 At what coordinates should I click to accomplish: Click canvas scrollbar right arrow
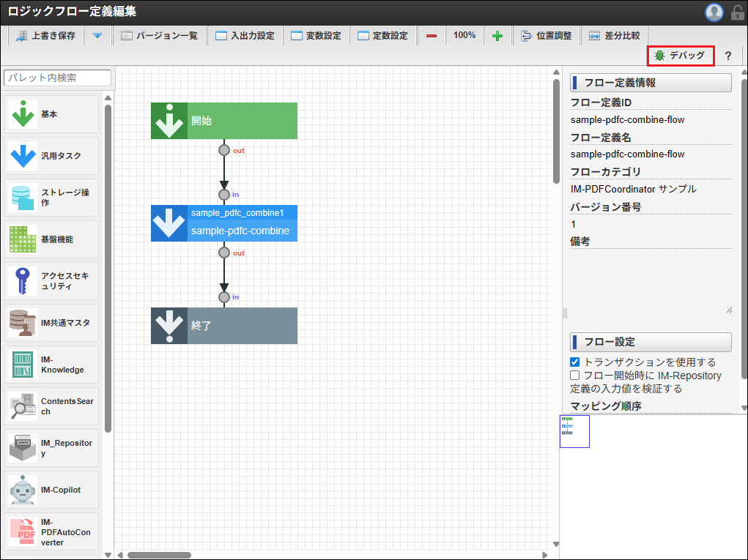click(x=545, y=555)
